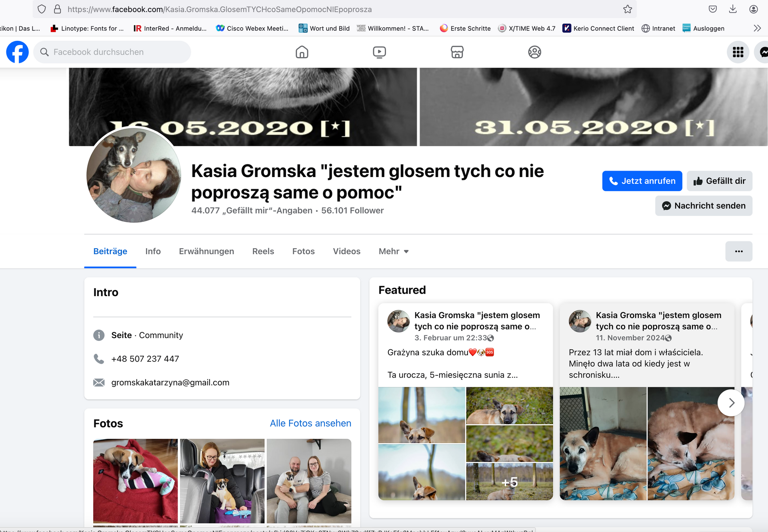Open the Alle Fotos ansehen link
768x532 pixels.
310,423
